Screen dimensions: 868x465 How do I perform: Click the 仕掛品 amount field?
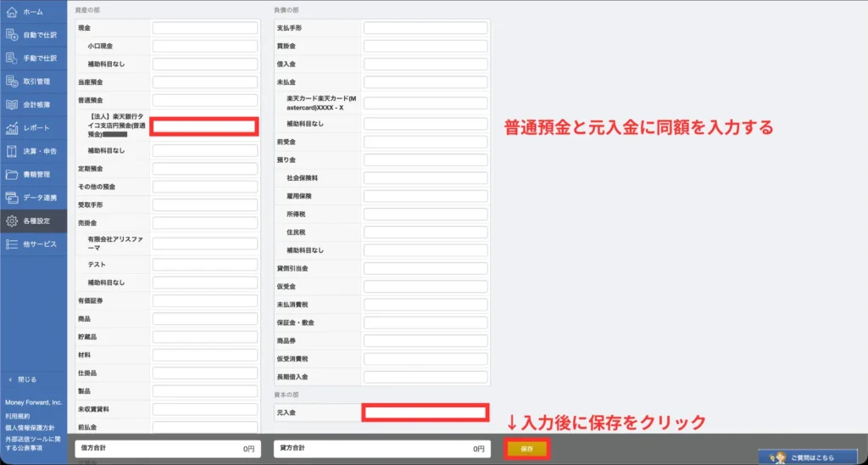[205, 373]
